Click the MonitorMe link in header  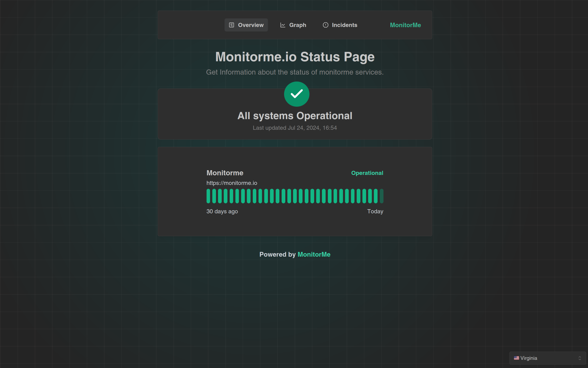[405, 25]
